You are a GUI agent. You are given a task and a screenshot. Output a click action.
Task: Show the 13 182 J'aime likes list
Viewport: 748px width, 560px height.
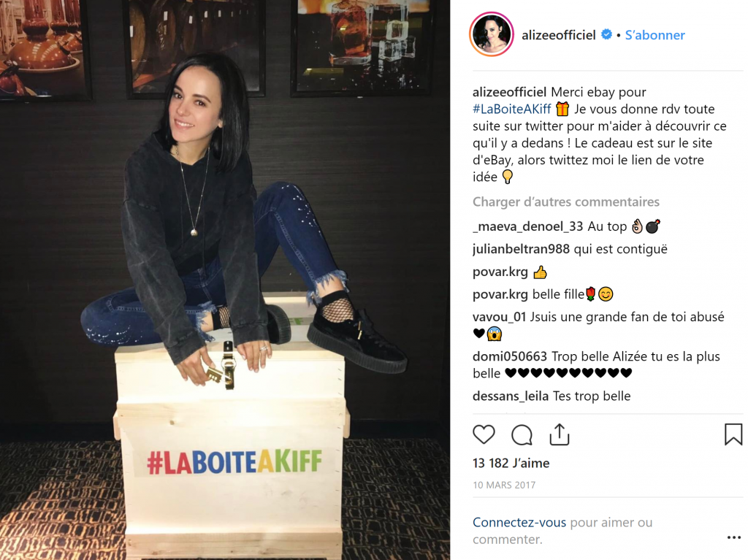tap(511, 463)
